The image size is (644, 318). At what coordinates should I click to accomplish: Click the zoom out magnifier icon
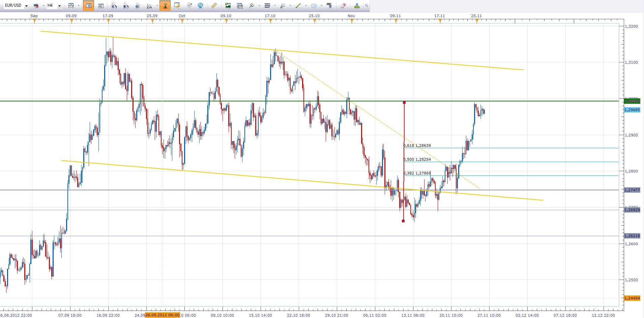(125, 6)
